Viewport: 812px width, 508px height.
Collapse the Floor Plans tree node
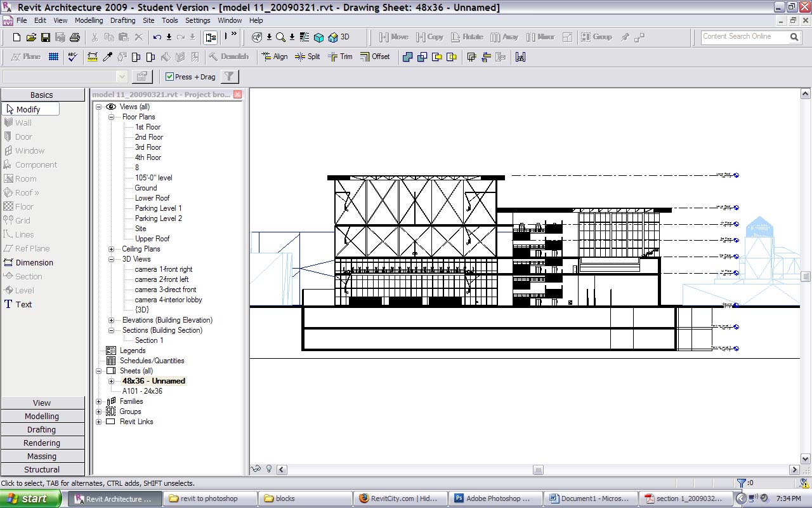point(111,117)
